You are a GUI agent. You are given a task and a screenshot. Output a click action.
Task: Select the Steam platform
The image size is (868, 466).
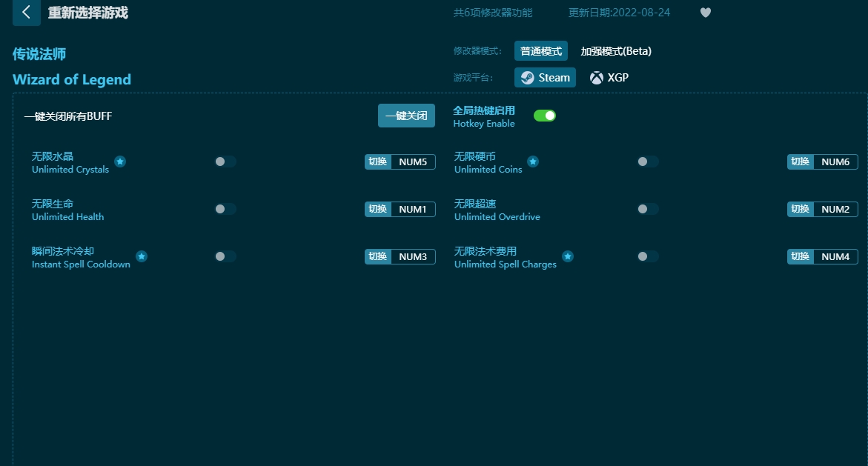tap(545, 78)
